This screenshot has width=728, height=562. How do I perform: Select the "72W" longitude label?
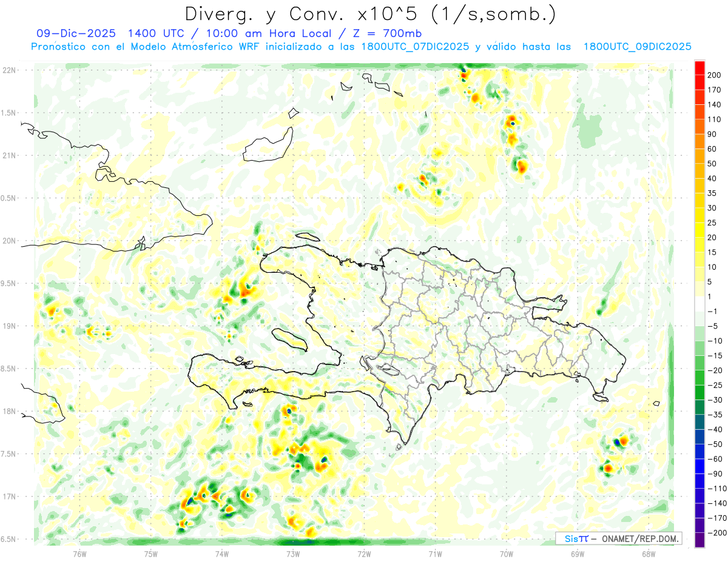[x=364, y=554]
